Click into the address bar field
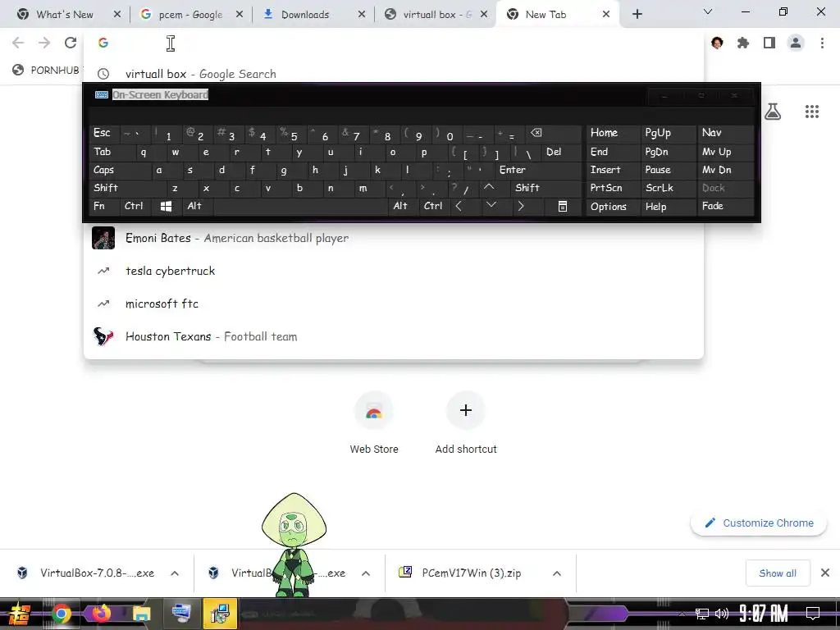 (394, 43)
